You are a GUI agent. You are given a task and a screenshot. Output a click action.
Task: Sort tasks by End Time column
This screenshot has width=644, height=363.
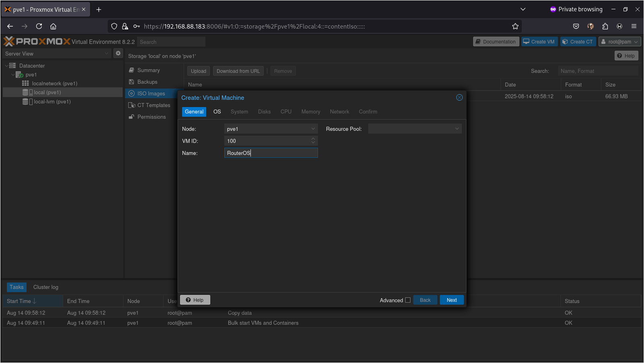[93, 301]
